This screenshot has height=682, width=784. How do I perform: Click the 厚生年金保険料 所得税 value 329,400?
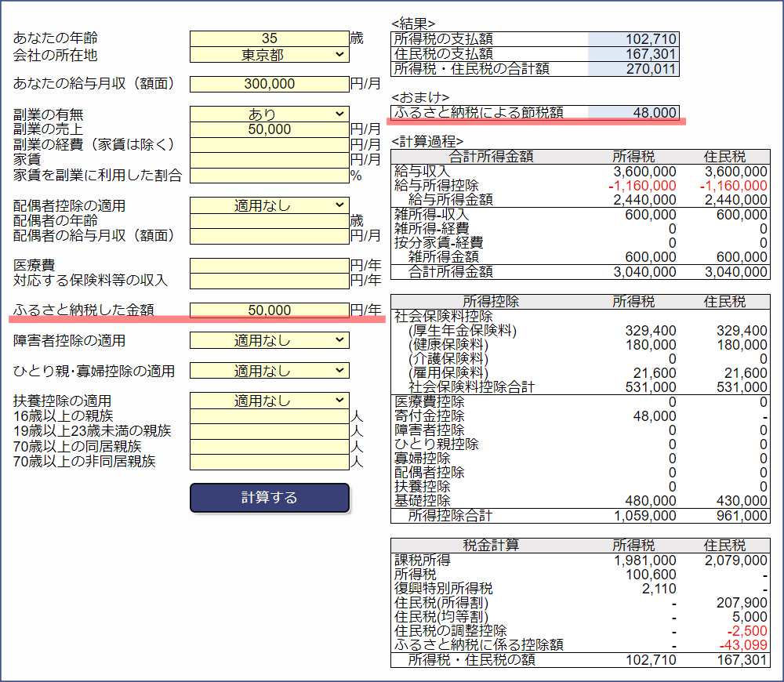651,331
